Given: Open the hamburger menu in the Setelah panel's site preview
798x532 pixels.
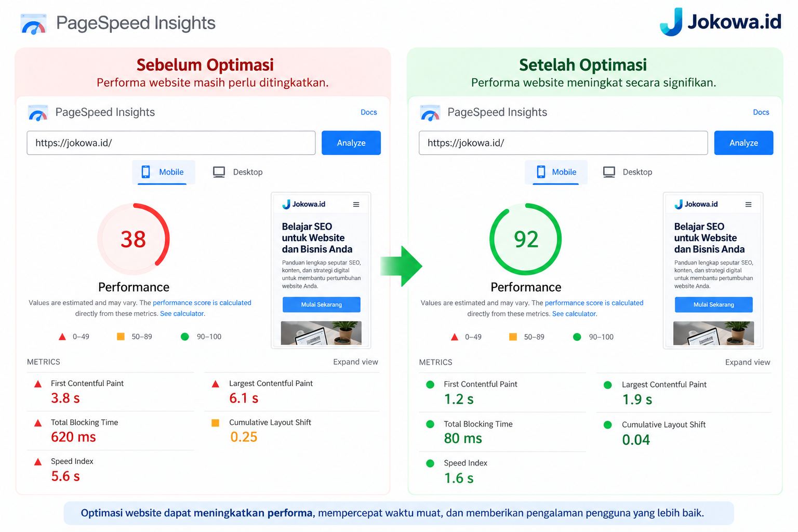Looking at the screenshot, I should pos(749,205).
